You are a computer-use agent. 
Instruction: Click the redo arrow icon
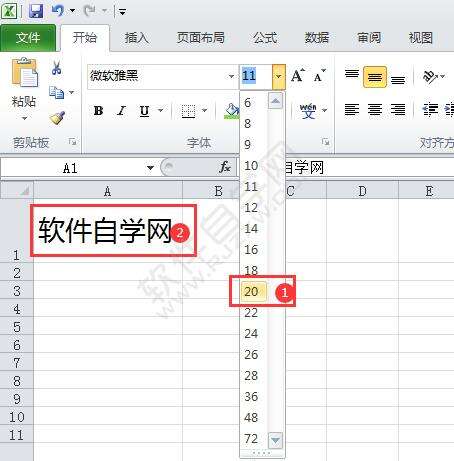tap(89, 11)
